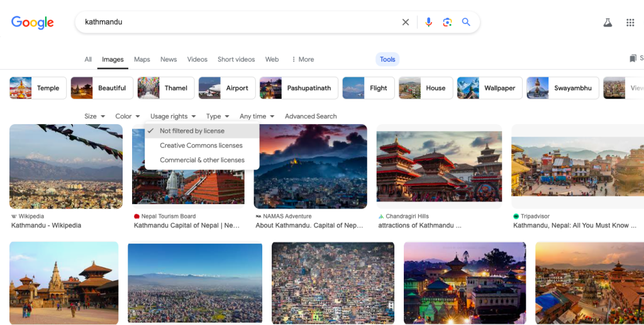The width and height of the screenshot is (644, 325).
Task: Open second-row aerial city with blue sky thumbnail
Action: click(195, 283)
